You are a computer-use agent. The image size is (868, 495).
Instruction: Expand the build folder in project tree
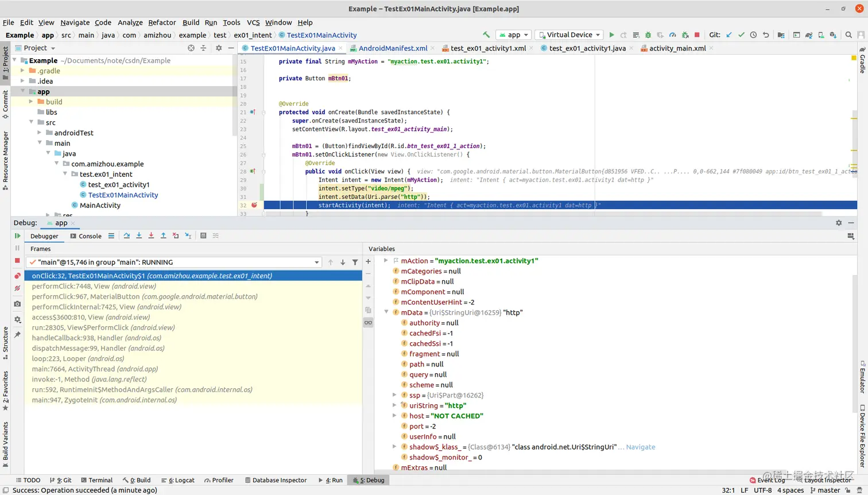tap(32, 102)
